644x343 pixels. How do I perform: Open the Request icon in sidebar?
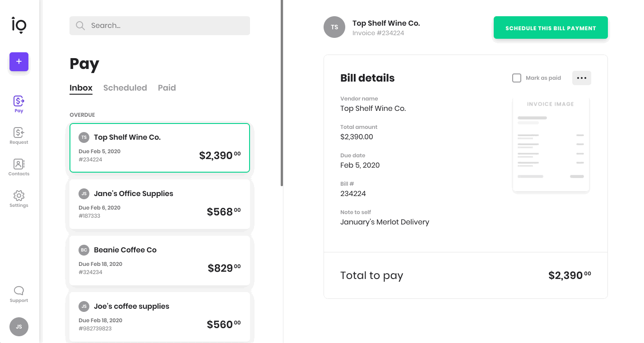(19, 132)
